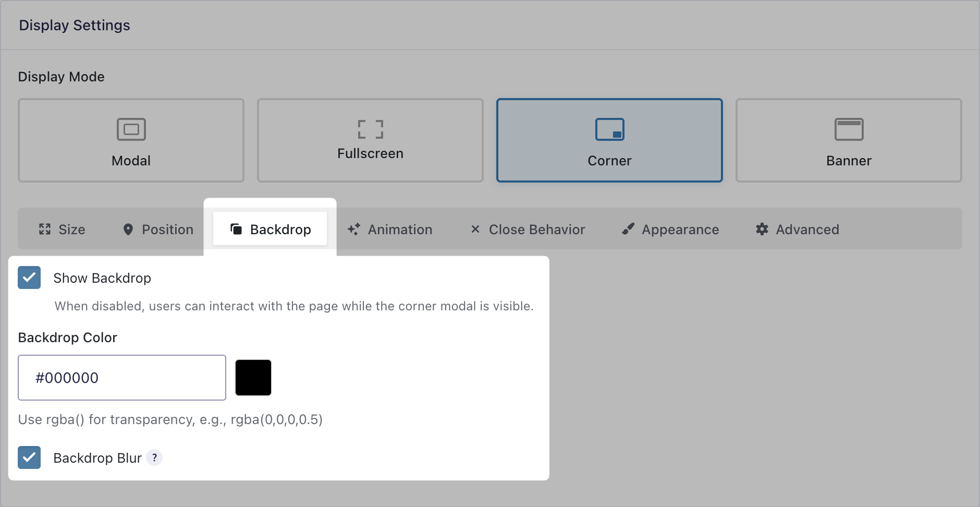Disable the Backdrop Blur checkbox
Viewport: 980px width, 507px height.
point(29,457)
